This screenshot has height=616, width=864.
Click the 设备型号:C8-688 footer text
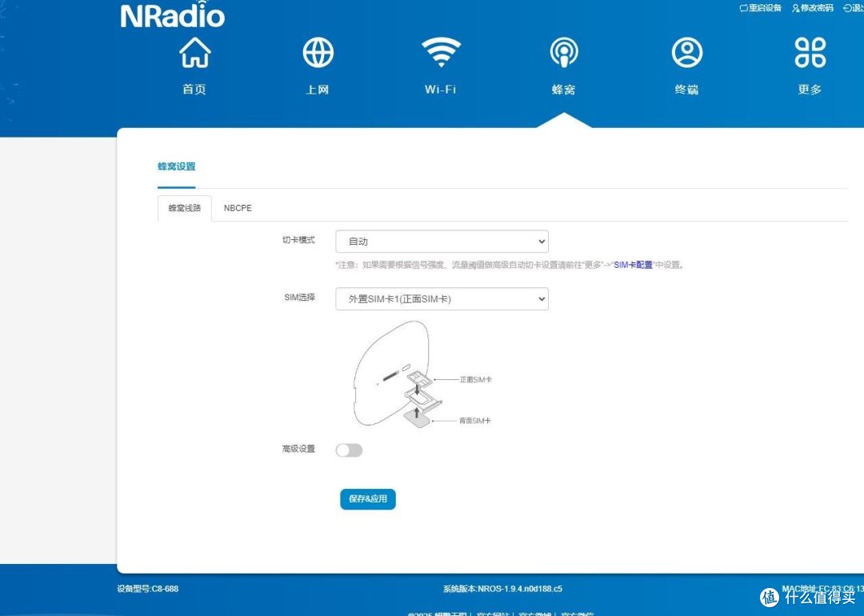148,589
